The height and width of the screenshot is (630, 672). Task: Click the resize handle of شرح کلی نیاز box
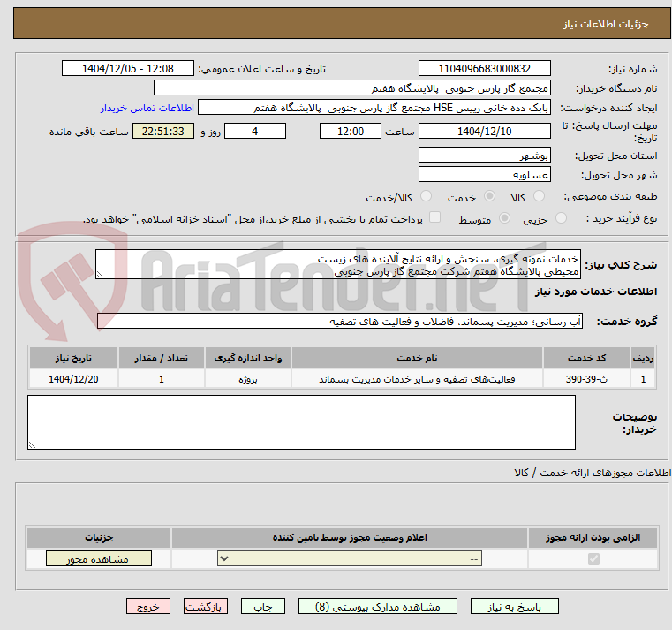pos(100,275)
